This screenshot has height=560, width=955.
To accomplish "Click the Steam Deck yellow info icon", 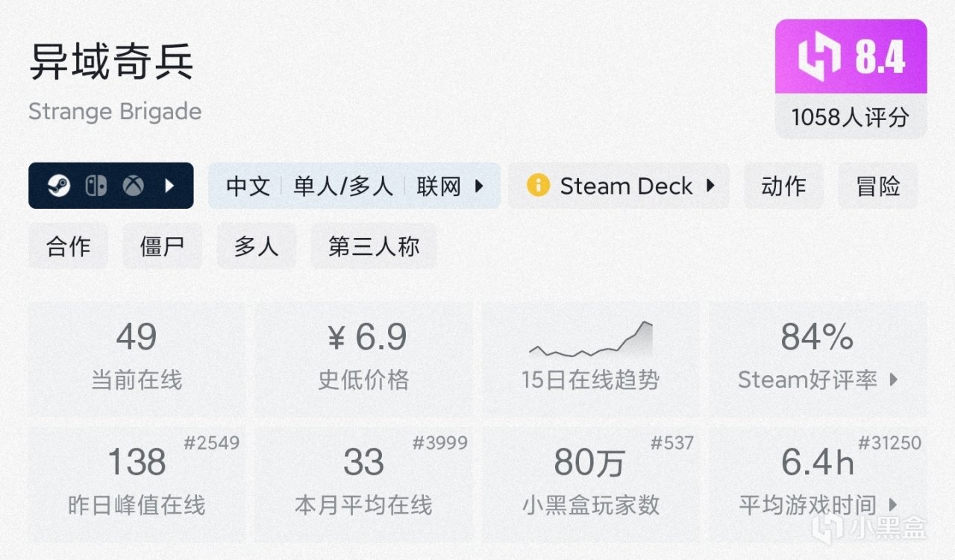I will [x=537, y=185].
